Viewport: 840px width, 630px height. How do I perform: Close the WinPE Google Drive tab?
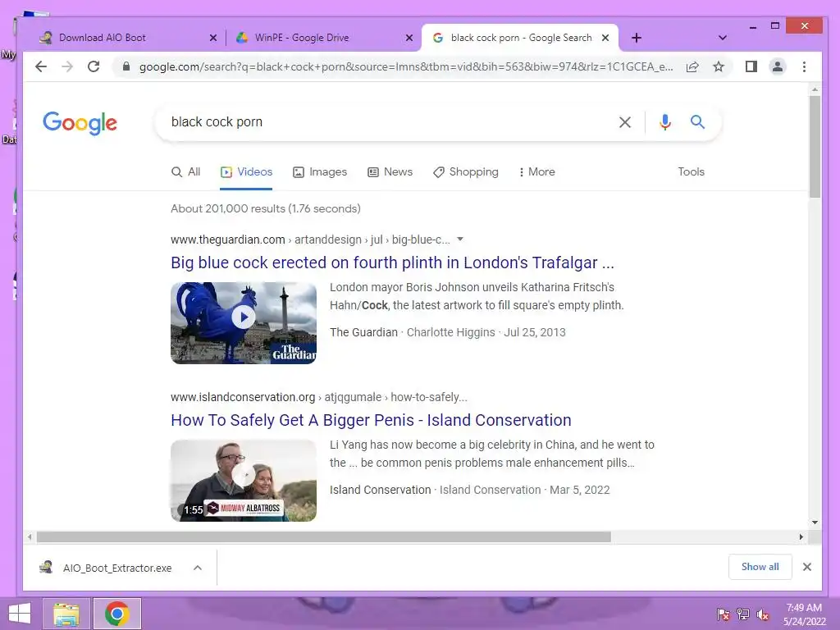409,38
